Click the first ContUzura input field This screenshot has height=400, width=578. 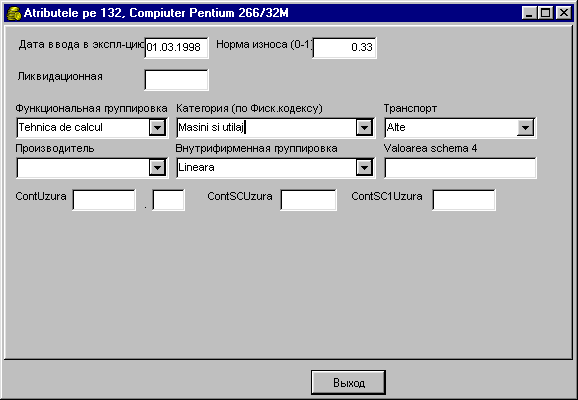[x=104, y=200]
